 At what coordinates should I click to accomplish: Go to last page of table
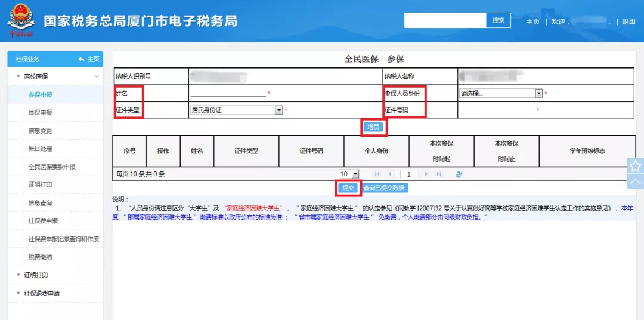[x=439, y=174]
